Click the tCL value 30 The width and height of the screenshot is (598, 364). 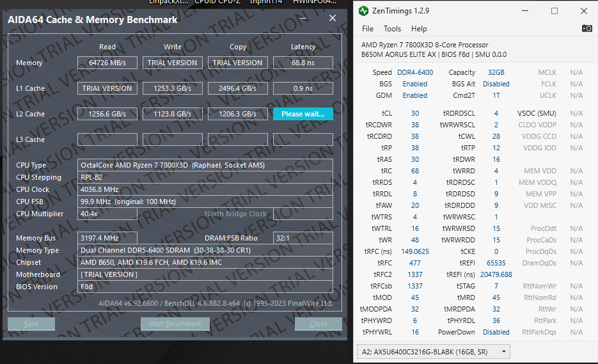pos(415,113)
